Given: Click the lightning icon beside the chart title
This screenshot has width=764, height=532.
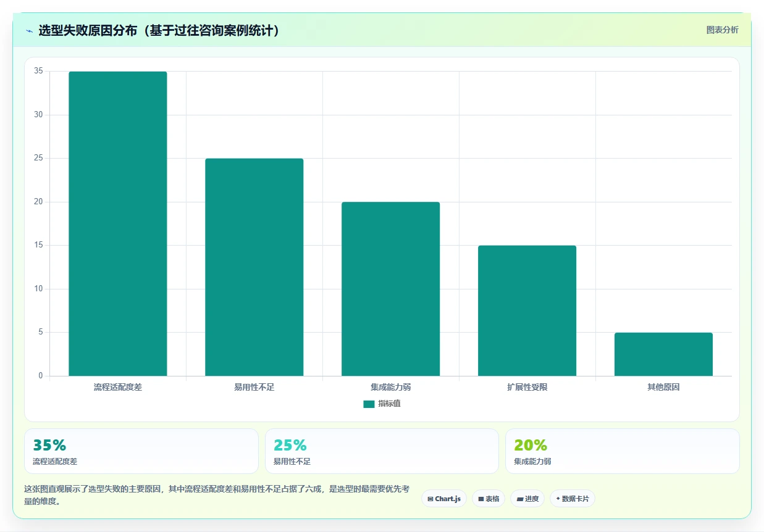Looking at the screenshot, I should [x=29, y=31].
